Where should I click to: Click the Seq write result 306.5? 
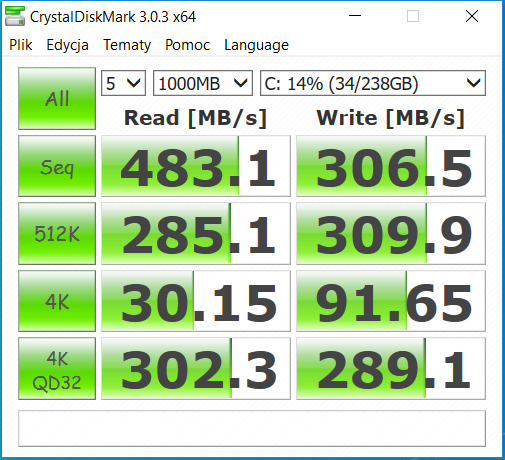coord(391,166)
